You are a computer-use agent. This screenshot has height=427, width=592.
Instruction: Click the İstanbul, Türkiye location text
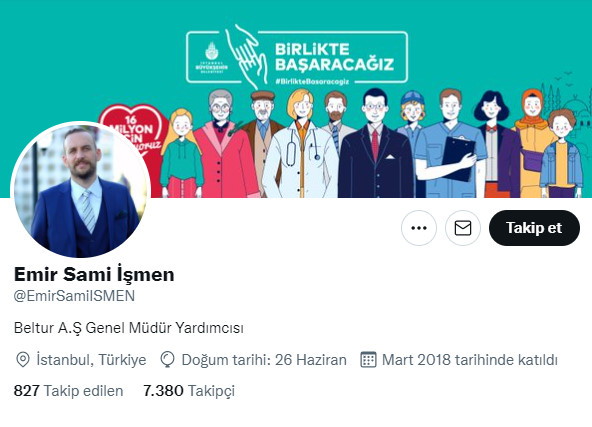tap(91, 359)
